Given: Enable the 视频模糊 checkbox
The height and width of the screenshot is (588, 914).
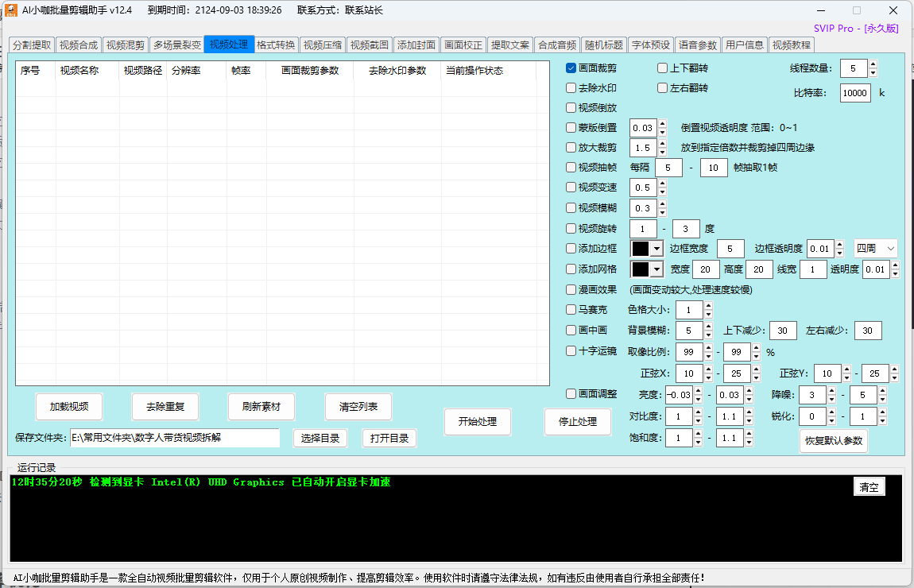Looking at the screenshot, I should 571,207.
